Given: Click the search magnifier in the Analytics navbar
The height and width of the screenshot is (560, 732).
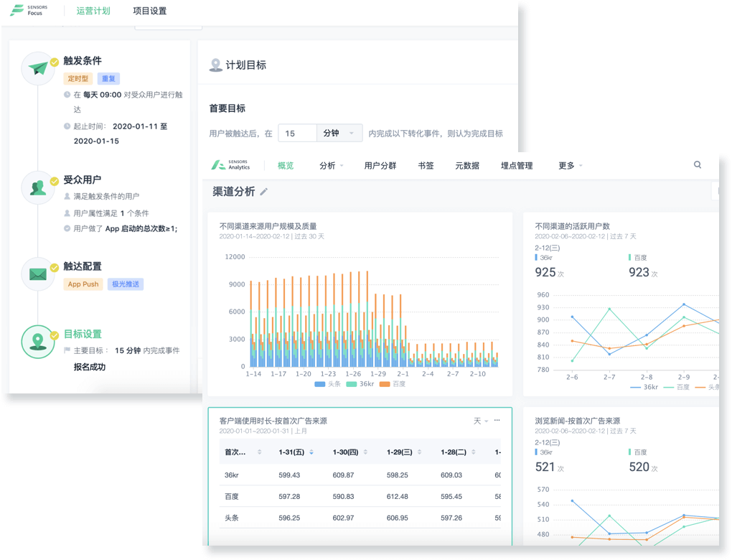Looking at the screenshot, I should [698, 165].
